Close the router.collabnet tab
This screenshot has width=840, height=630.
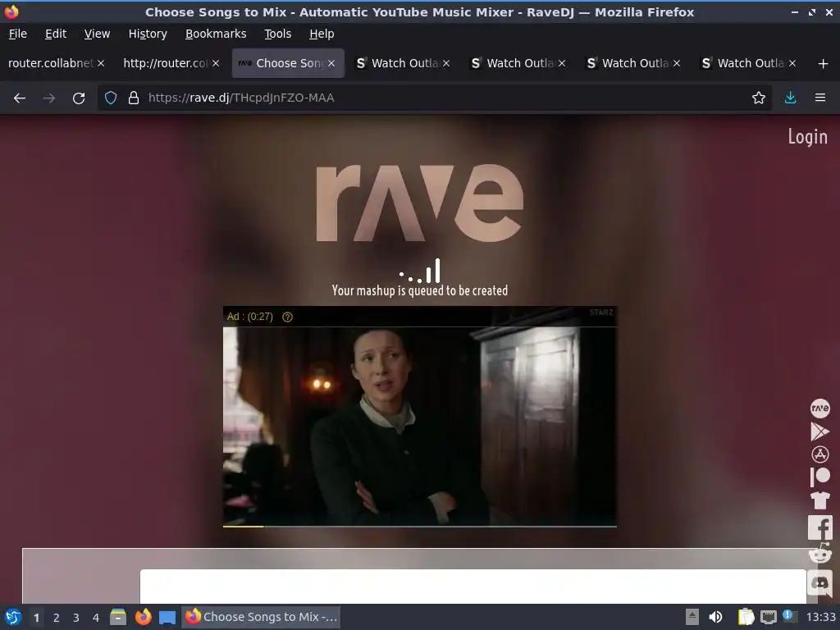click(x=101, y=63)
